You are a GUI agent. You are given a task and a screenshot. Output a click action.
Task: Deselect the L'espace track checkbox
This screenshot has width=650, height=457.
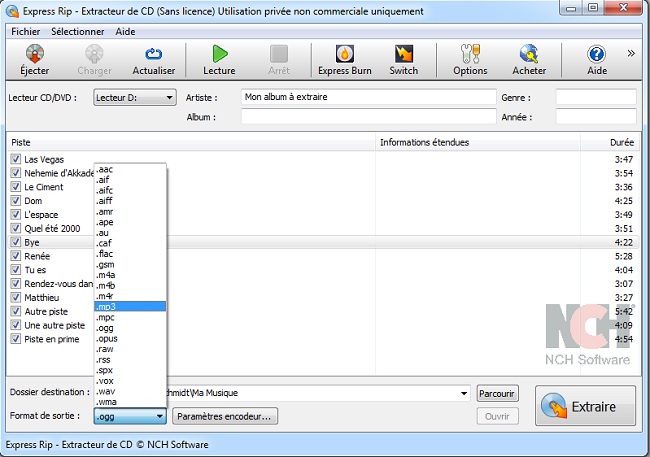(16, 214)
